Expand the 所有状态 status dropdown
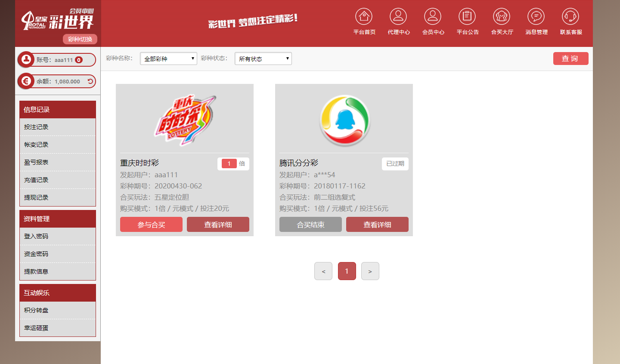This screenshot has width=620, height=364. point(263,59)
